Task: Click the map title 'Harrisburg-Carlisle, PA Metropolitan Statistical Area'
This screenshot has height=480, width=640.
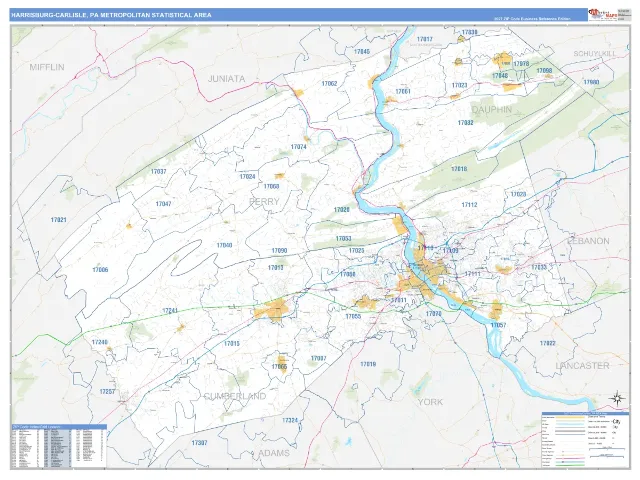Action: 111,15
